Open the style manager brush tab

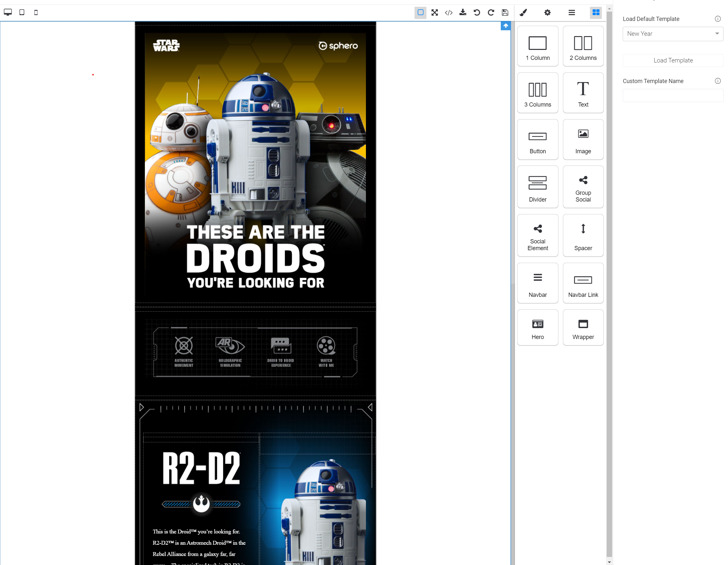523,12
